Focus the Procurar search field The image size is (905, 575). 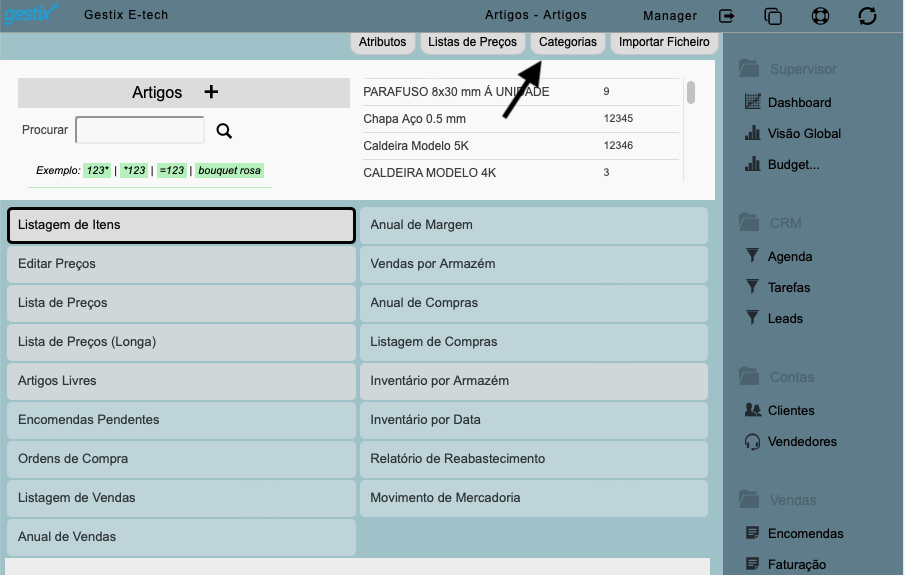(x=140, y=130)
